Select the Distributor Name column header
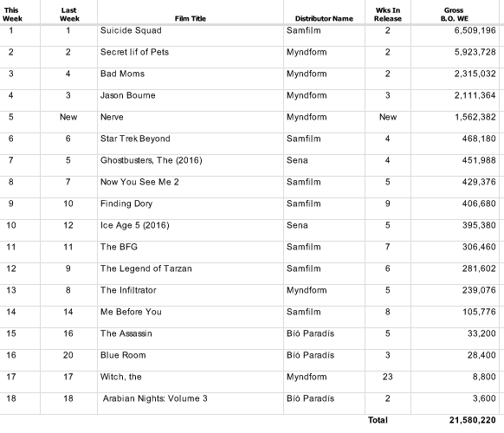The image size is (504, 433). 324,19
